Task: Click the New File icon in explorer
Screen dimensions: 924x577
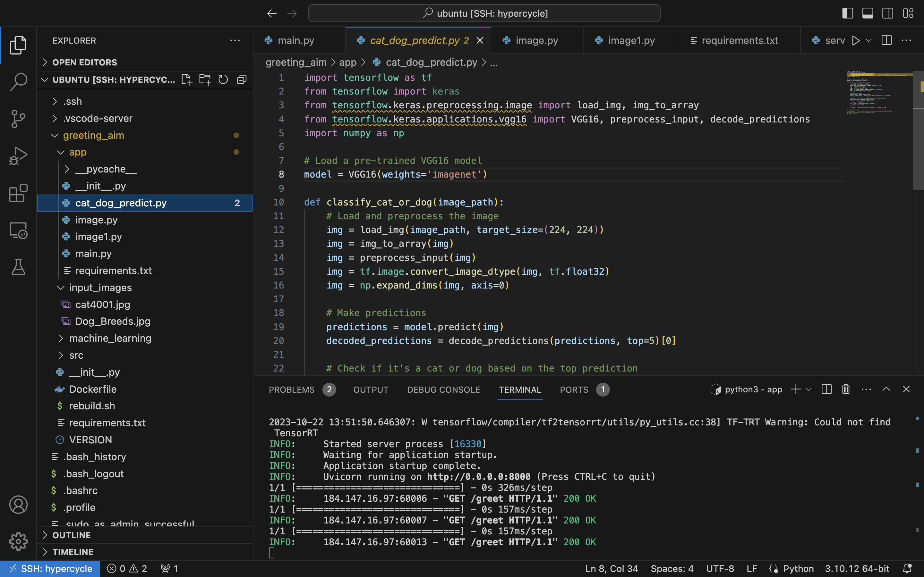Action: 187,80
